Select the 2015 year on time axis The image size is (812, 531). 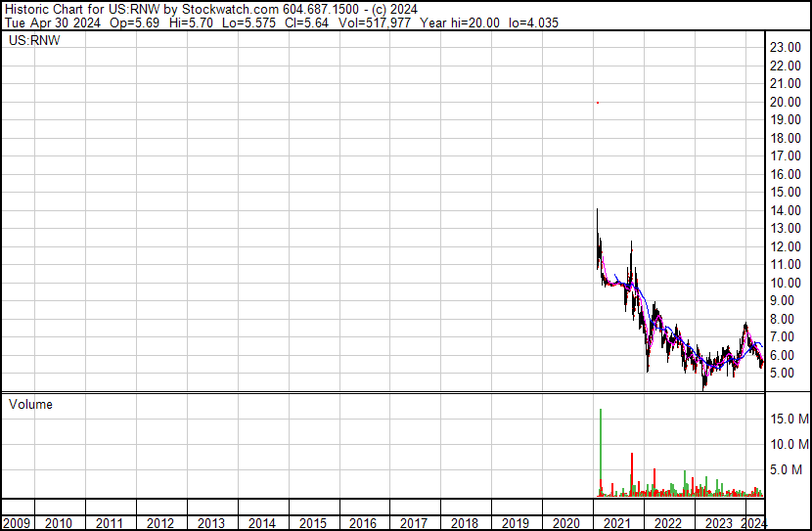312,523
